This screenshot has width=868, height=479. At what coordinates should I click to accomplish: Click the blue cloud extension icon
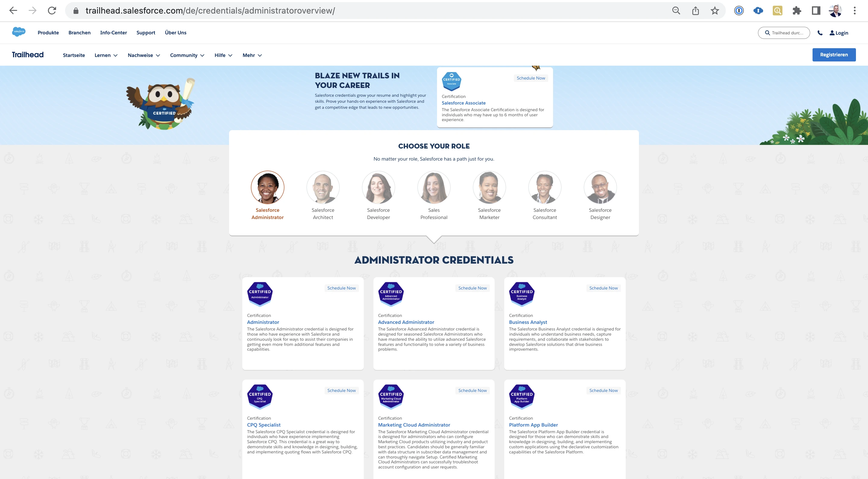tap(758, 11)
